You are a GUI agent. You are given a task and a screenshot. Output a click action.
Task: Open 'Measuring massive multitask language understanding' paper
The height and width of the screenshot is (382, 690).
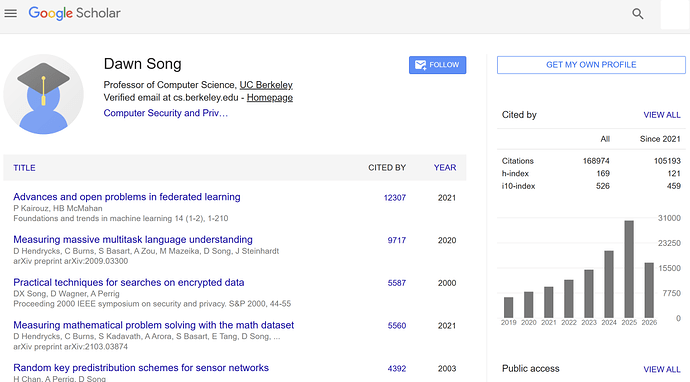click(133, 239)
